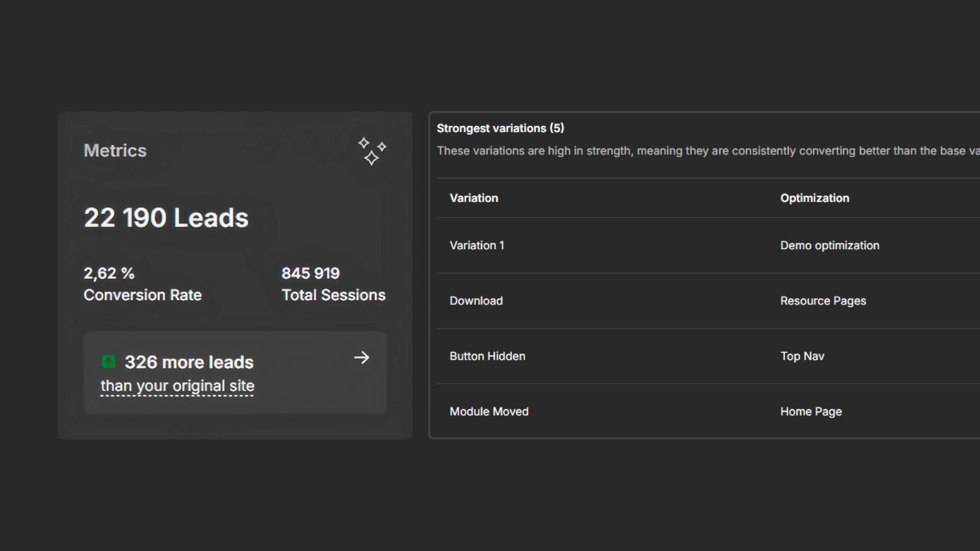Click the Module Moved table row
This screenshot has width=980, height=551.
point(489,411)
